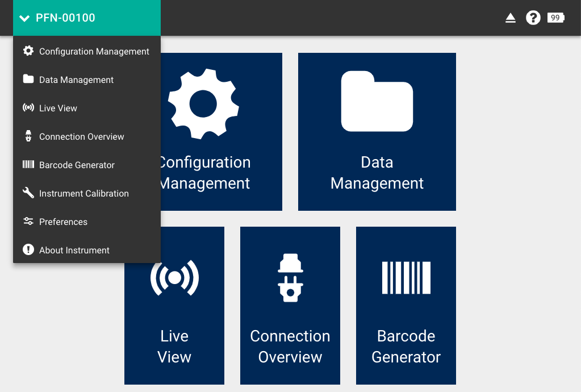Screen dimensions: 581x392
Task: Click the plug icon beside Connection Overview in menu
Action: [28, 136]
